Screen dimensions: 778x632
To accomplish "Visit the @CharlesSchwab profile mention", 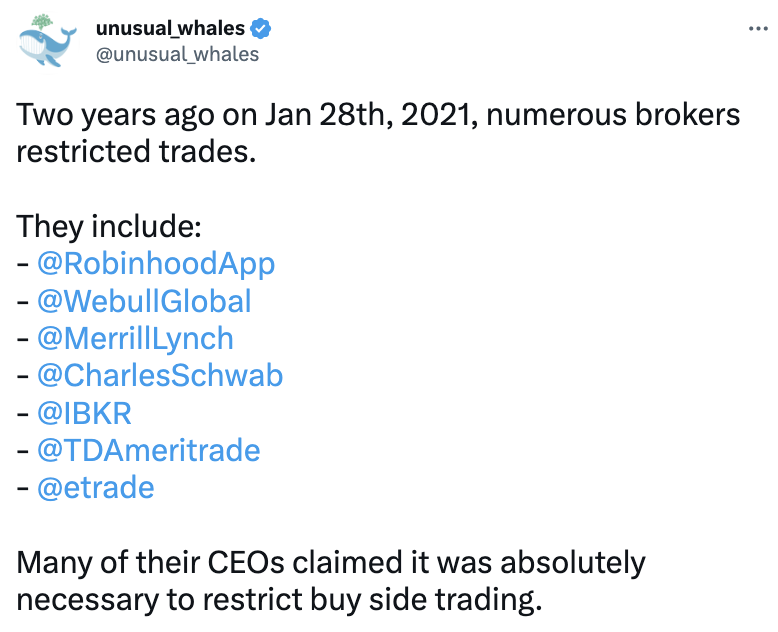I will [160, 375].
